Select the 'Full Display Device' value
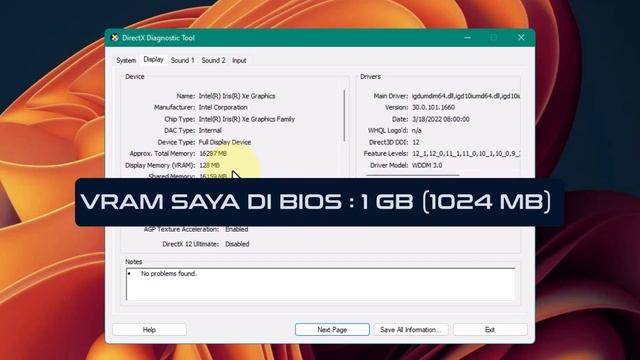640x360 pixels. 224,142
